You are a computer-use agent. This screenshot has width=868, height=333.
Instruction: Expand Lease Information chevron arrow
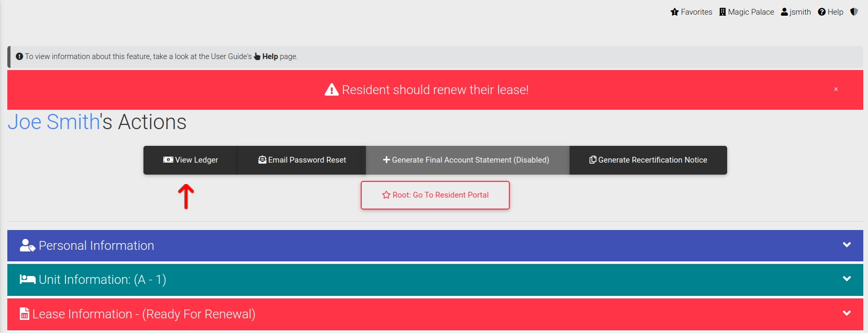847,313
